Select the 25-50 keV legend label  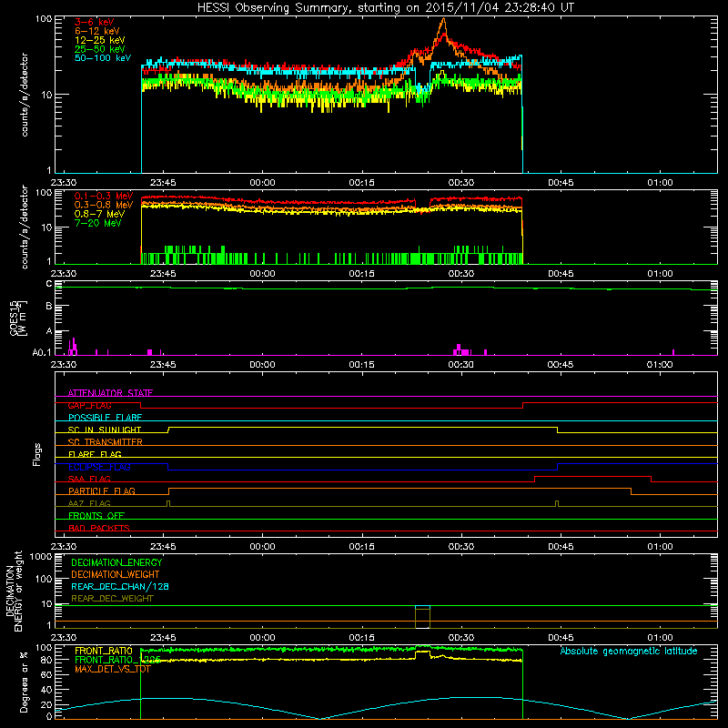[x=100, y=49]
